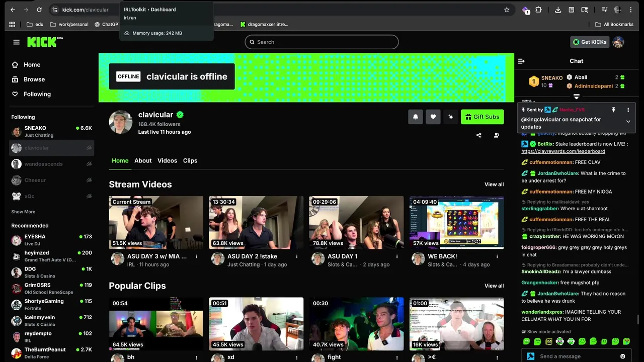View all Stream Videos
The width and height of the screenshot is (644, 362).
point(494,185)
